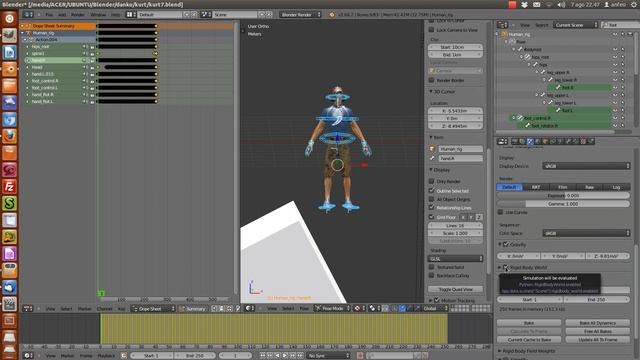The height and width of the screenshot is (360, 640).
Task: Click the clip Start 10cm field
Action: pos(455,47)
